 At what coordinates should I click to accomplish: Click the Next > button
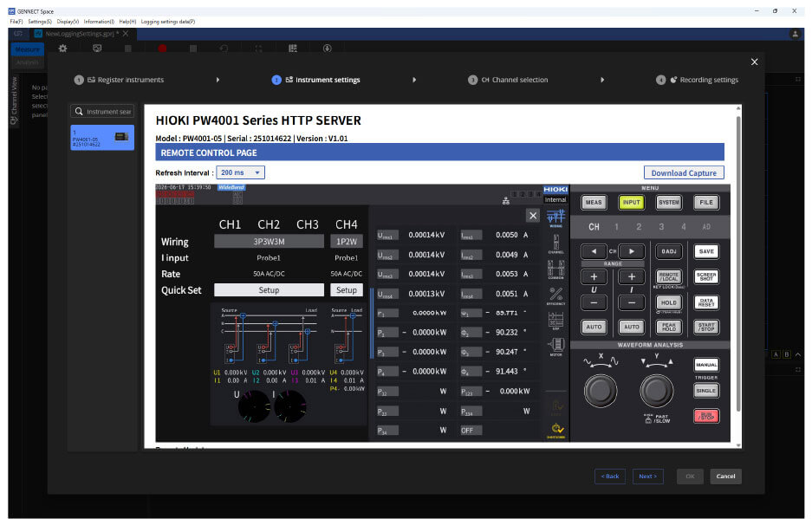(648, 476)
